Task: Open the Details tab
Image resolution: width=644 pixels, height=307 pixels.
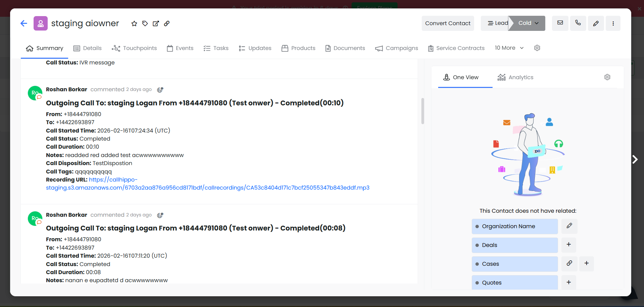Action: (87, 48)
